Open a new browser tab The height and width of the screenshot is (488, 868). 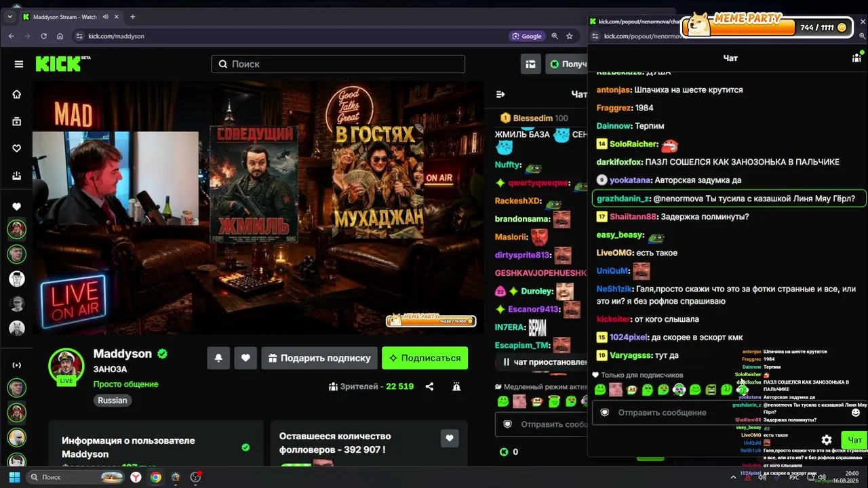132,17
